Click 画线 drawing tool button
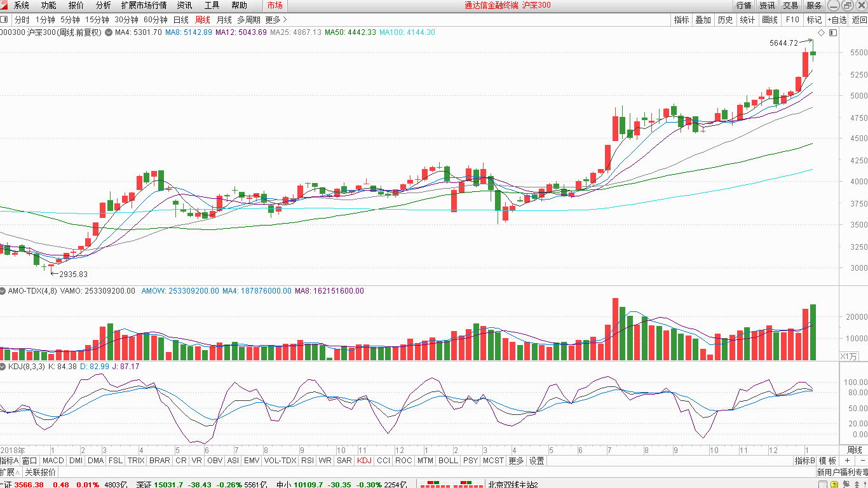This screenshot has height=488, width=868. 770,20
